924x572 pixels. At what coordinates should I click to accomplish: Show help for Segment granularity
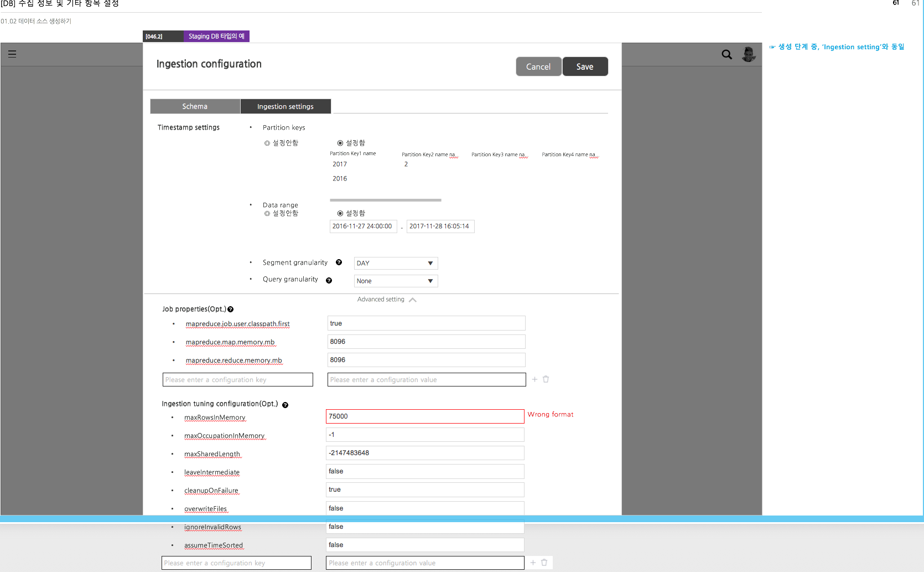click(x=339, y=262)
